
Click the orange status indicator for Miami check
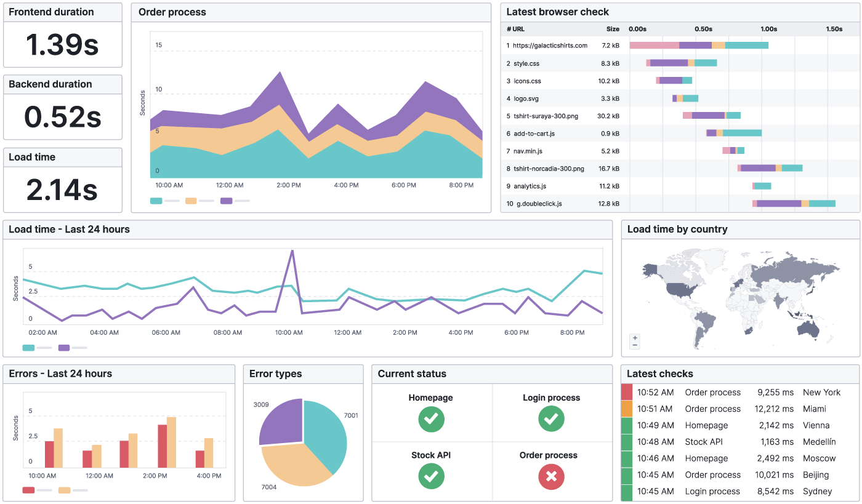(x=626, y=409)
